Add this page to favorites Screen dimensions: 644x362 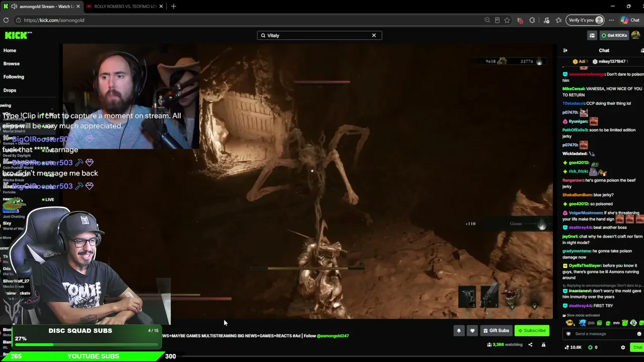[507, 20]
